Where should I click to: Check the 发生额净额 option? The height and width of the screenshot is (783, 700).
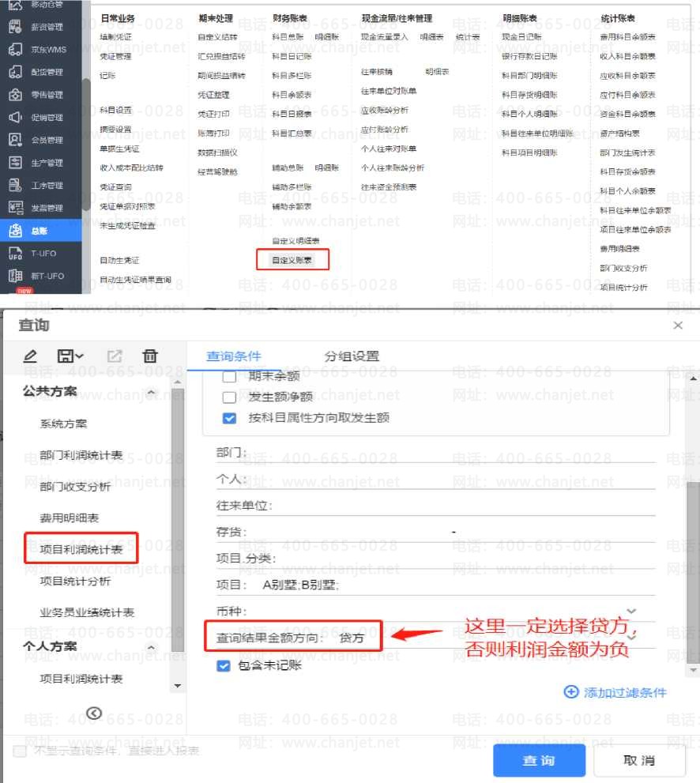(230, 397)
